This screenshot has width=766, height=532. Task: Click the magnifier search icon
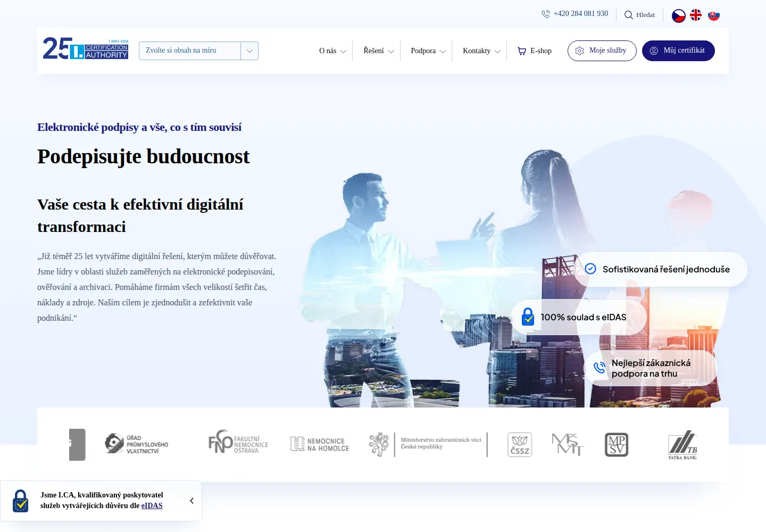629,15
